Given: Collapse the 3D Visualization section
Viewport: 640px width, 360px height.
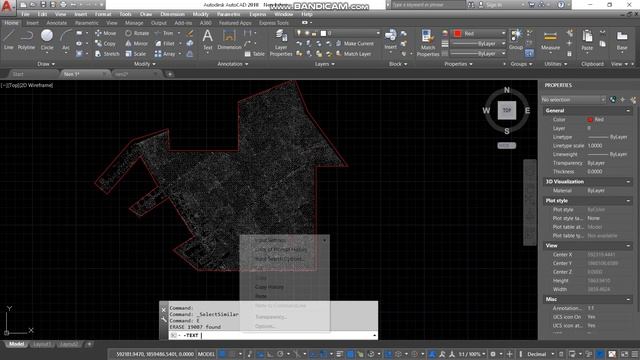Looking at the screenshot, I should [628, 182].
